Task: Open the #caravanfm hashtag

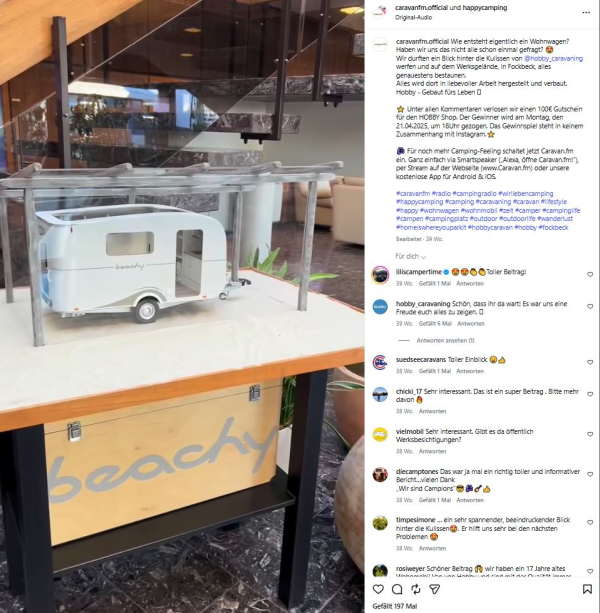Action: click(x=413, y=194)
